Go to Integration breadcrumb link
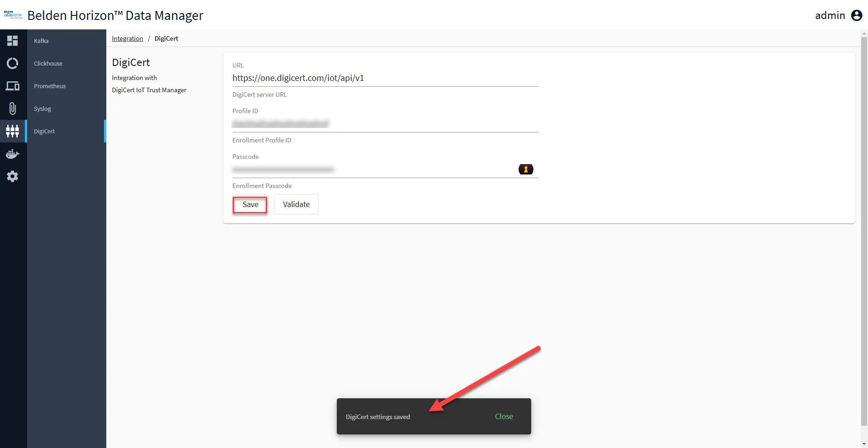Viewport: 868px width, 448px height. pyautogui.click(x=127, y=38)
